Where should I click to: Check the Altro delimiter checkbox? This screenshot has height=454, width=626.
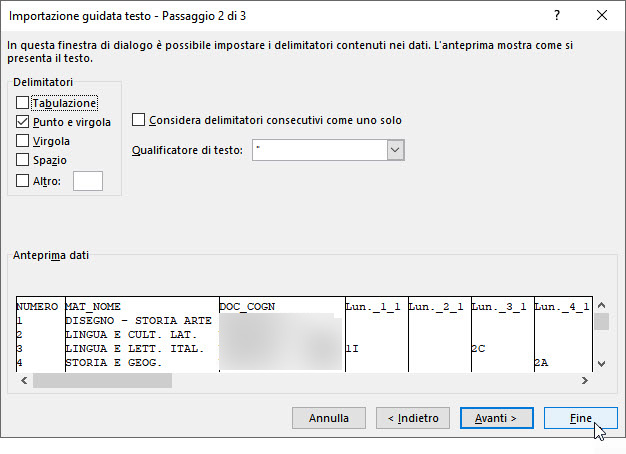click(x=22, y=181)
